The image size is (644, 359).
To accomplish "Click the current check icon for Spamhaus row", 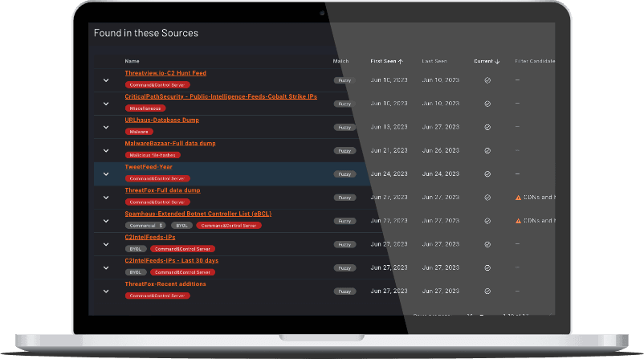I will tap(487, 221).
